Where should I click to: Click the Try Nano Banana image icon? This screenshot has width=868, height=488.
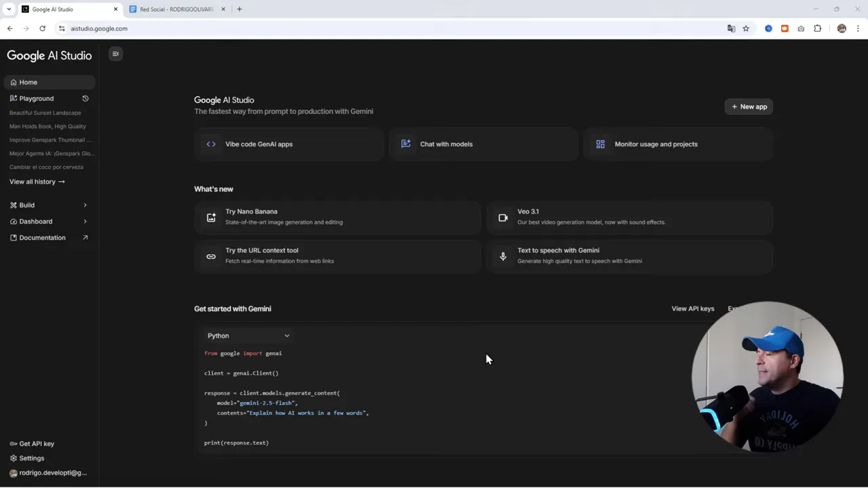click(211, 217)
